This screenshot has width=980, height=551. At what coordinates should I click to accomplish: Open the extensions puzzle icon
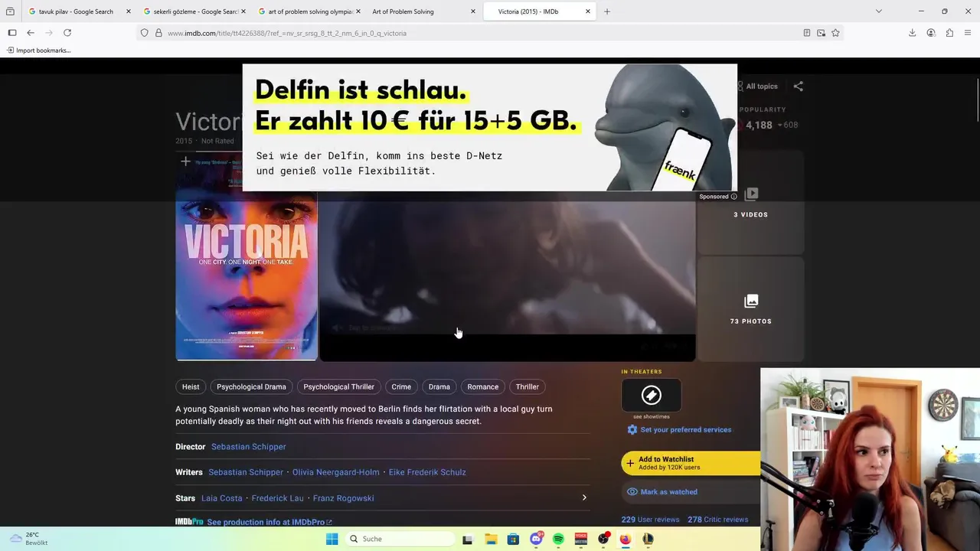pyautogui.click(x=949, y=33)
